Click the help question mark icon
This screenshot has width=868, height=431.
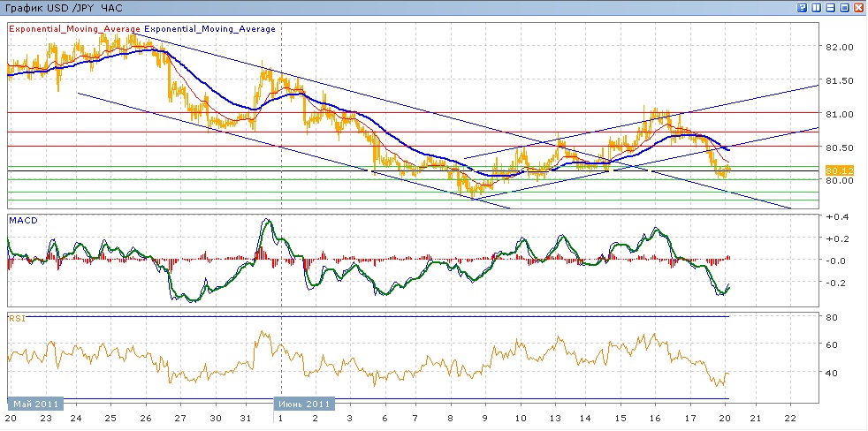[802, 8]
